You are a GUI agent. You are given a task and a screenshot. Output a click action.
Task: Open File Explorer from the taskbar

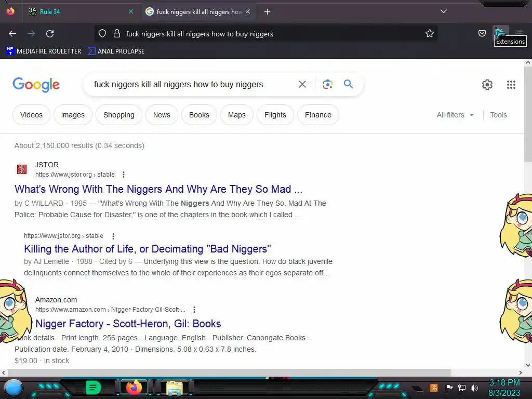(x=175, y=388)
